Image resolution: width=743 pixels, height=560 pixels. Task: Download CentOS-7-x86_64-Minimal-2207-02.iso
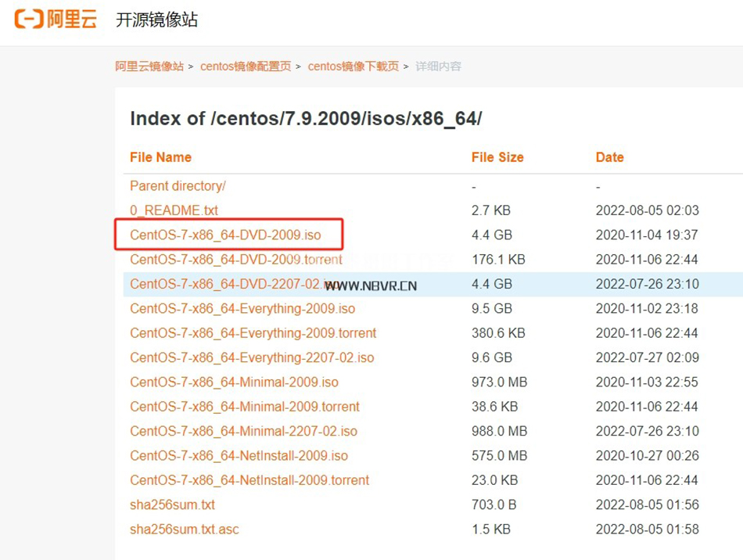pyautogui.click(x=243, y=432)
